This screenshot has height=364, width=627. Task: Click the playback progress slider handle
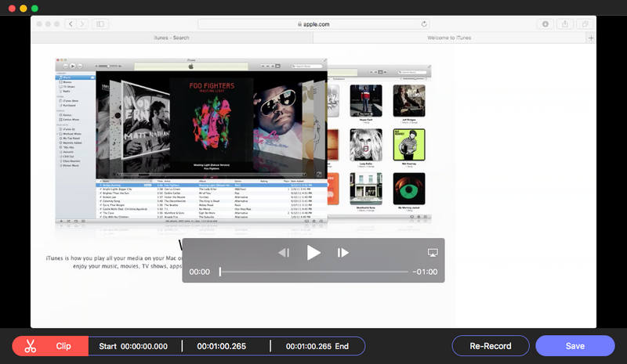pyautogui.click(x=220, y=272)
